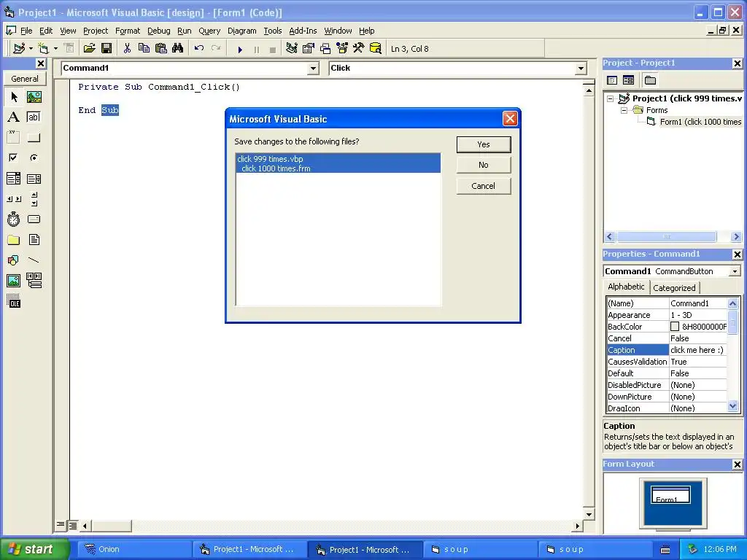Select the PictureBox control in toolbox
747x560 pixels.
34,97
